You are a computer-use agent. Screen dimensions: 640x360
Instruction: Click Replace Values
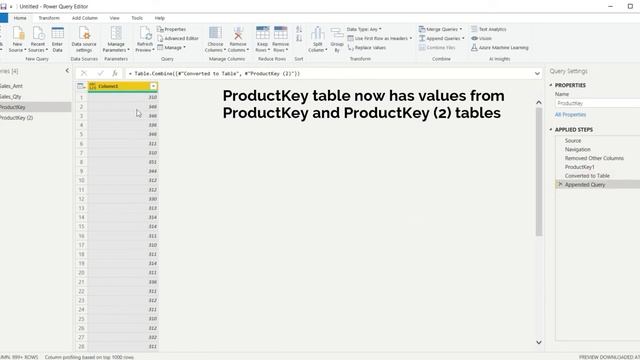coord(367,48)
